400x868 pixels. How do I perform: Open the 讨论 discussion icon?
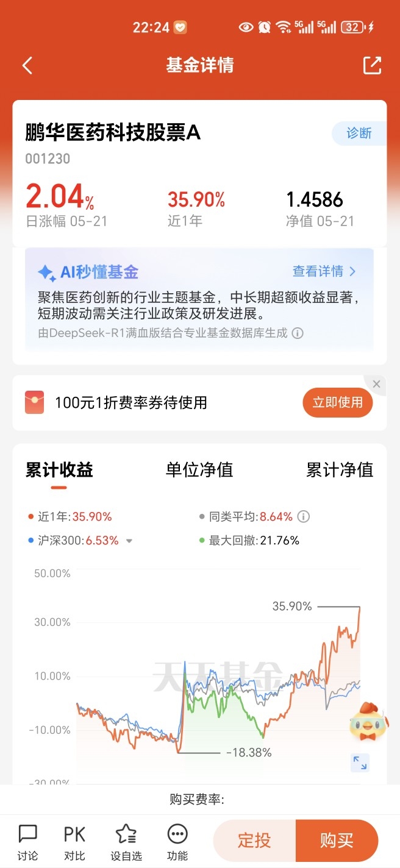pos(27,842)
